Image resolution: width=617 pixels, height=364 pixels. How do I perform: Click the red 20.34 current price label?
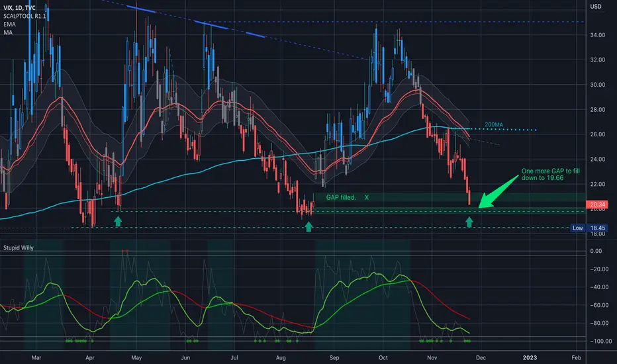tap(597, 205)
